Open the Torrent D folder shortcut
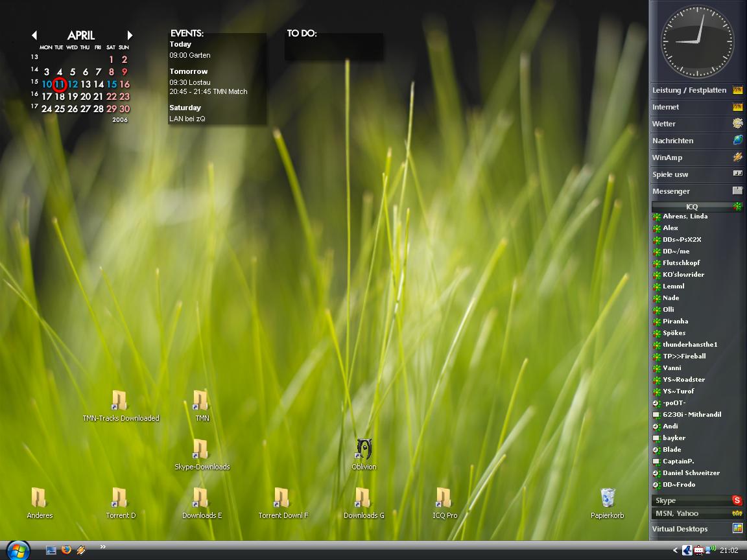 tap(120, 498)
